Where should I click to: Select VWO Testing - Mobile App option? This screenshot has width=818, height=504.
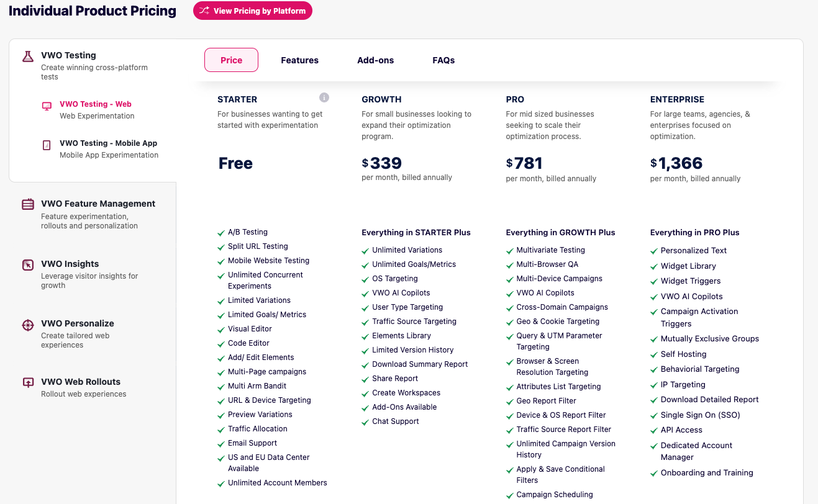tap(109, 143)
